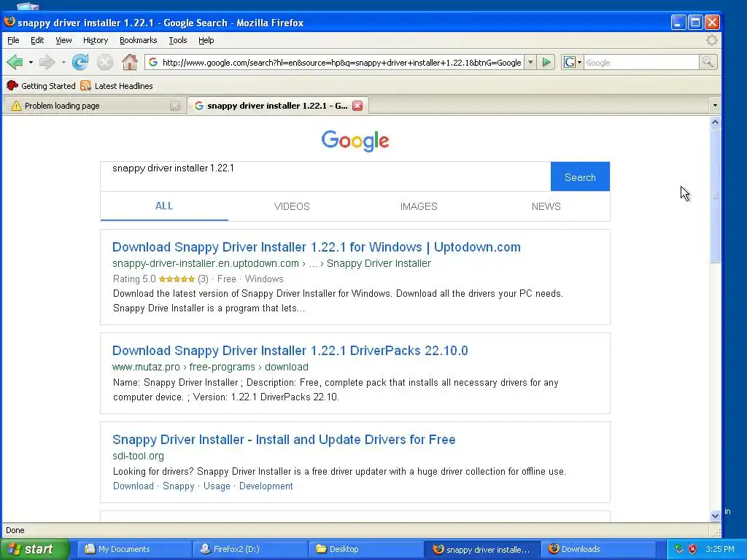
Task: Reload the page with the refresh icon
Action: pos(80,62)
